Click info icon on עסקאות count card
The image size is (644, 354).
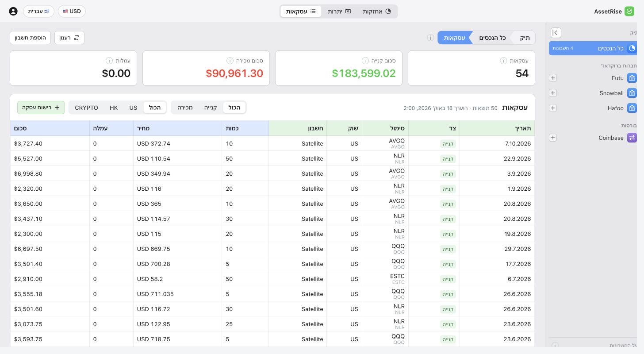coord(503,61)
